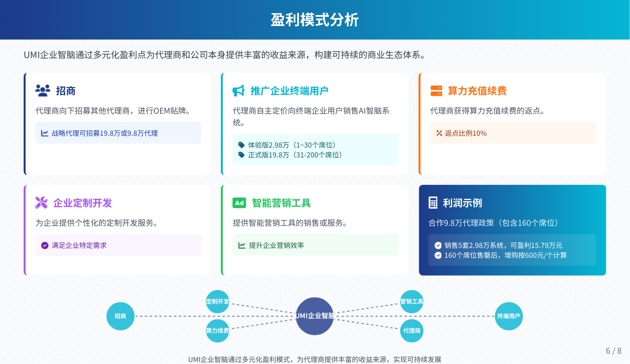This screenshot has height=364, width=630.
Task: Select the 算力续费 circle node
Action: pos(217,331)
